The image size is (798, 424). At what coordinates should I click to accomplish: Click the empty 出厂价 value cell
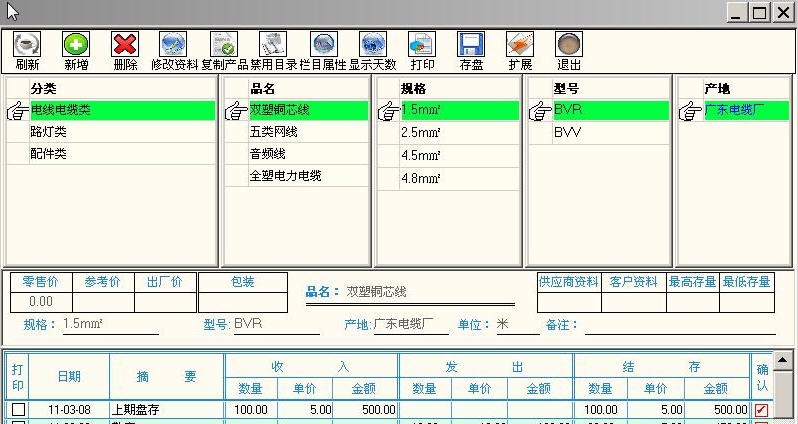165,302
